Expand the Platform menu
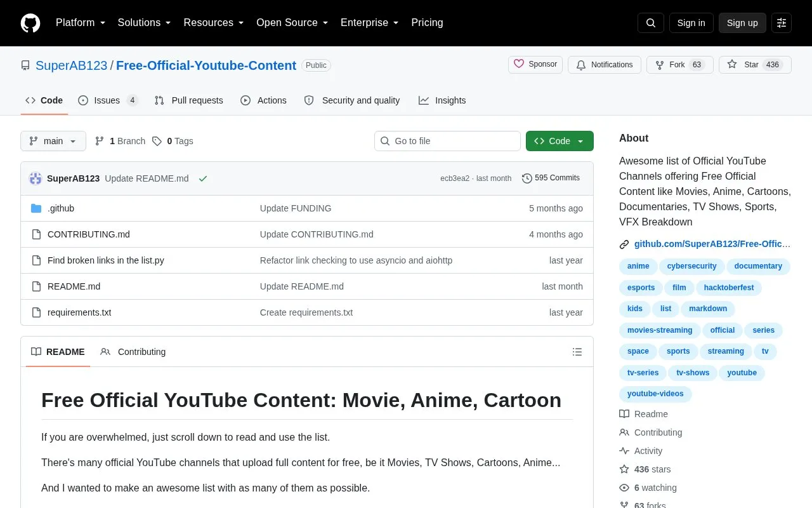 click(81, 23)
